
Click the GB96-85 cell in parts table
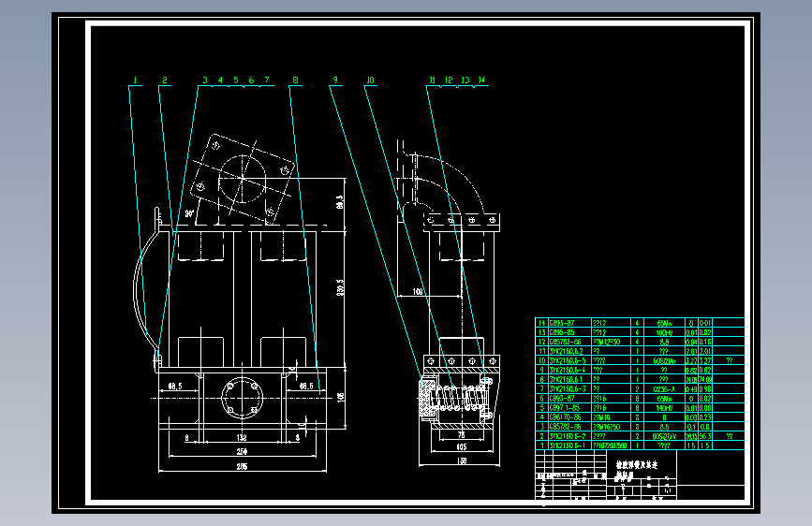[569, 332]
